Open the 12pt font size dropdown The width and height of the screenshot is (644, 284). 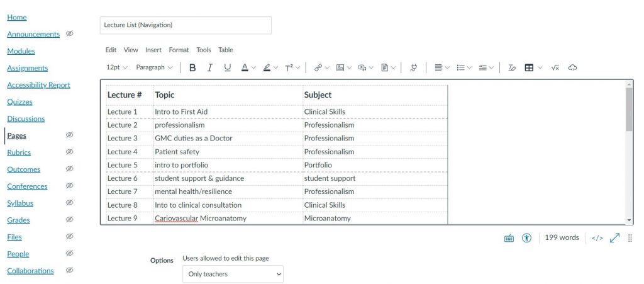click(116, 67)
